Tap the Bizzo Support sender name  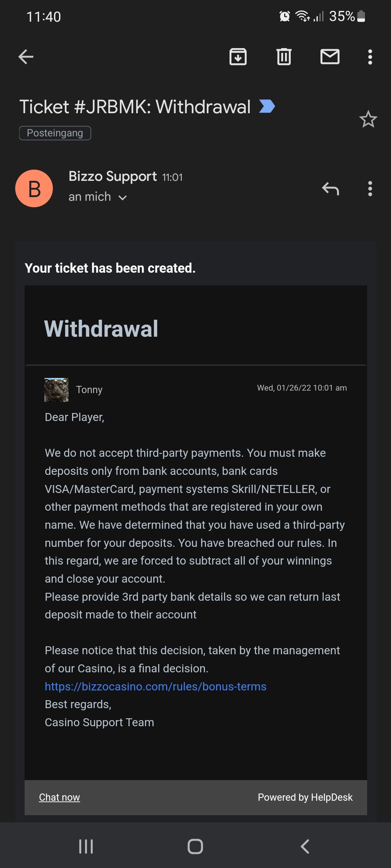[x=113, y=176]
